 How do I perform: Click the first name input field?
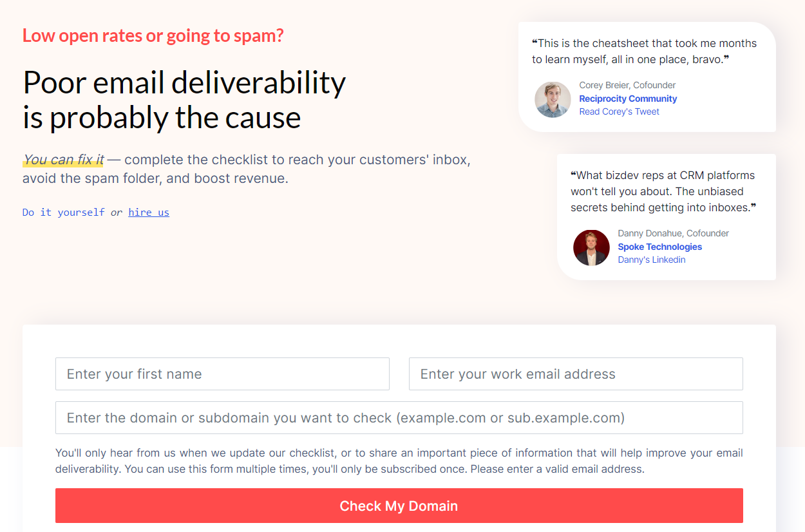[x=222, y=374]
